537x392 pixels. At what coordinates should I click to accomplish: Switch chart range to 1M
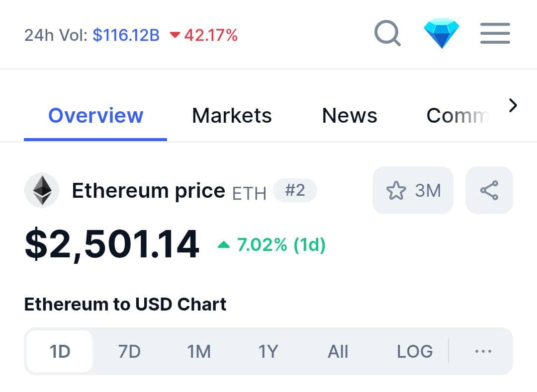198,351
